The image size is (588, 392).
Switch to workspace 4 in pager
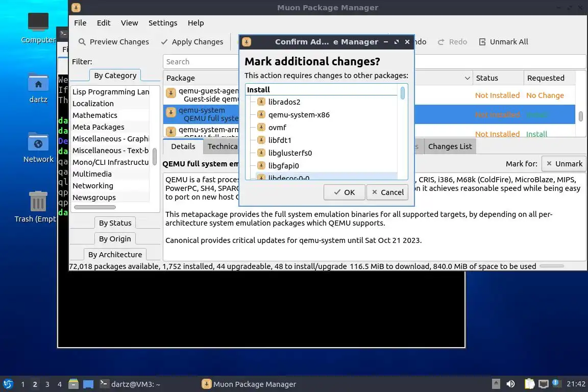pyautogui.click(x=60, y=384)
